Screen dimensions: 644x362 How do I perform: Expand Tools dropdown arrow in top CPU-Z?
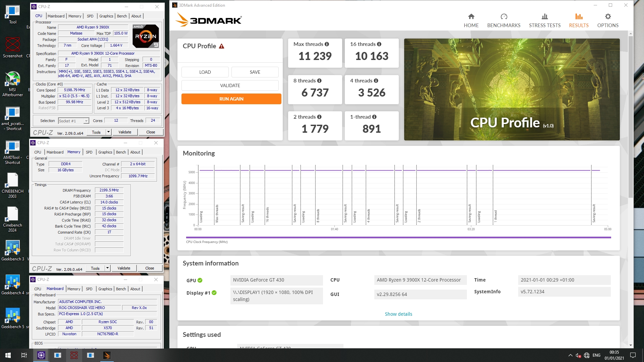pyautogui.click(x=108, y=132)
